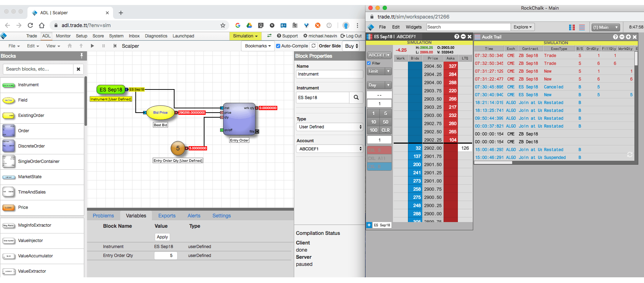This screenshot has width=644, height=283.
Task: Open the Bookmarks dropdown
Action: (x=258, y=46)
